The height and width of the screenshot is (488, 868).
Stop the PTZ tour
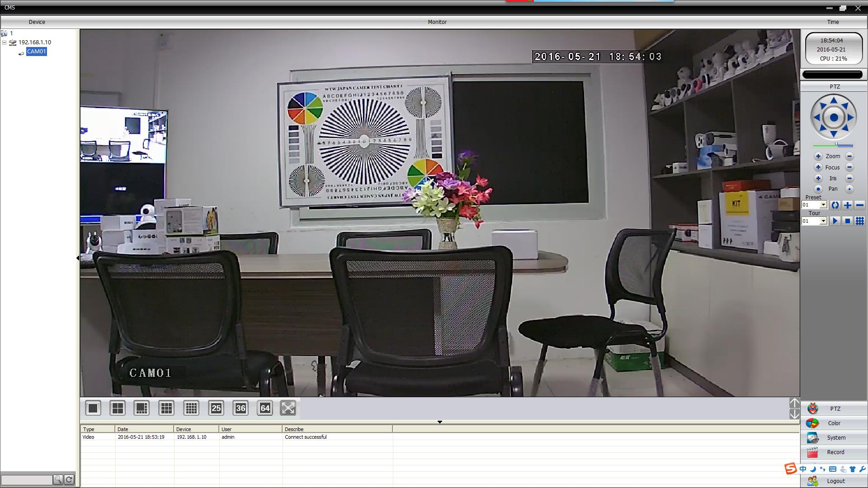coord(848,221)
